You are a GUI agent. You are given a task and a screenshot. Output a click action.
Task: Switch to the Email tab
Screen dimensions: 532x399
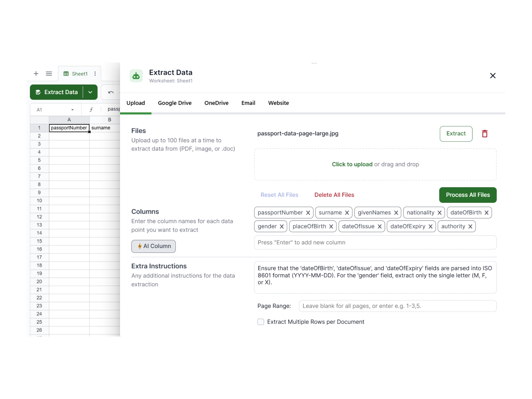click(248, 103)
